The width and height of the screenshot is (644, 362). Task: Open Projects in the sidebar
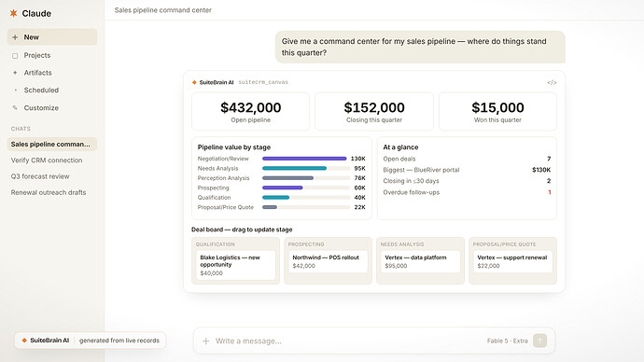coord(52,55)
